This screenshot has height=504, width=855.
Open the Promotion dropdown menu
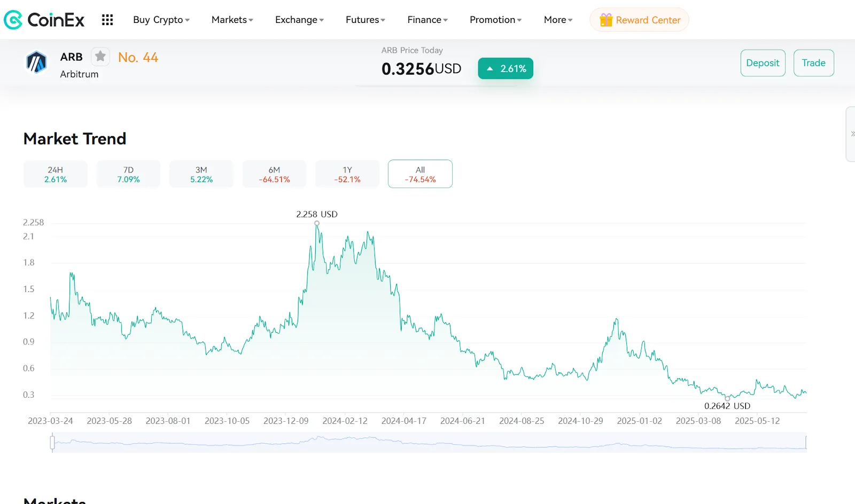[x=496, y=20]
